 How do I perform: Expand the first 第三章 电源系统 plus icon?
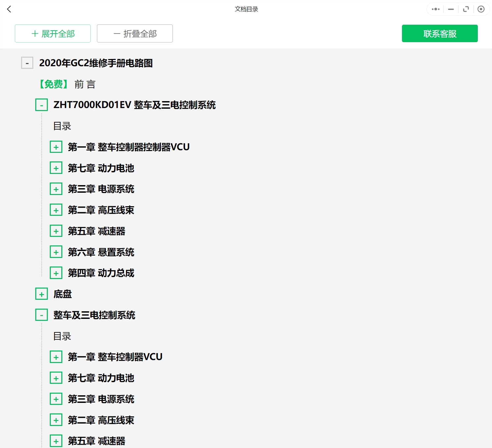tap(56, 189)
